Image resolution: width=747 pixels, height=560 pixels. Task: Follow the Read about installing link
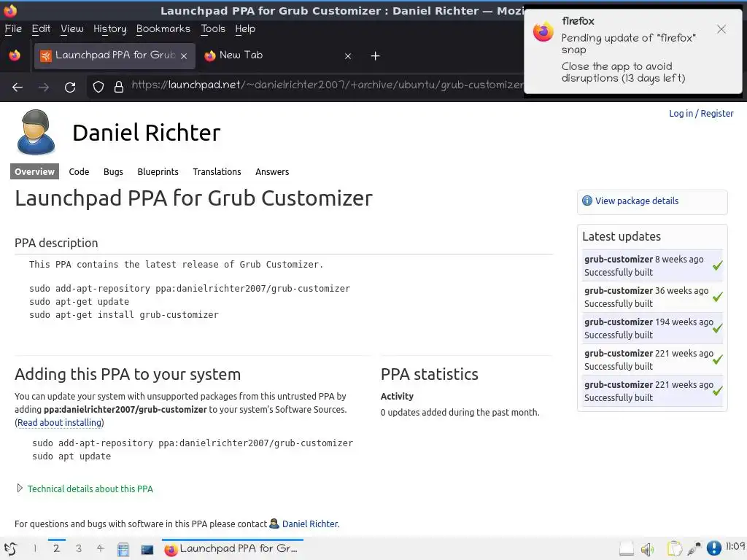[60, 422]
